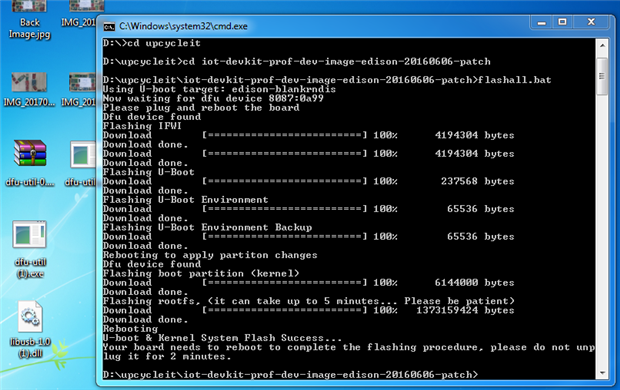620x390 pixels.
Task: Click the 'Rebooting to apply partiton changes' line
Action: 210,255
